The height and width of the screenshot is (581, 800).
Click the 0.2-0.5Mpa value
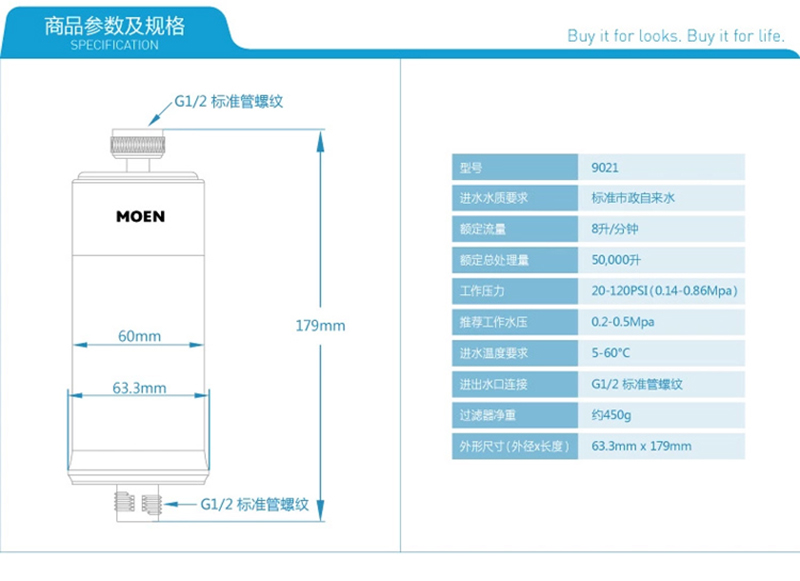622,322
